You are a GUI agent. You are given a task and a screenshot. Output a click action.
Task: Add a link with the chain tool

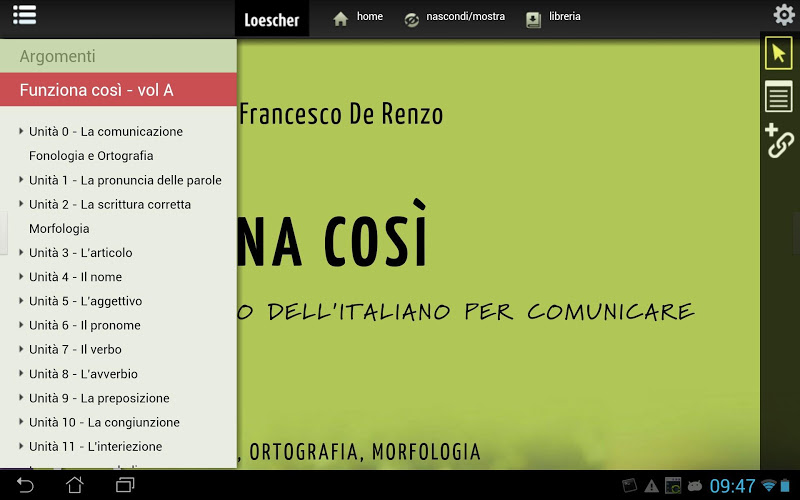coord(779,140)
